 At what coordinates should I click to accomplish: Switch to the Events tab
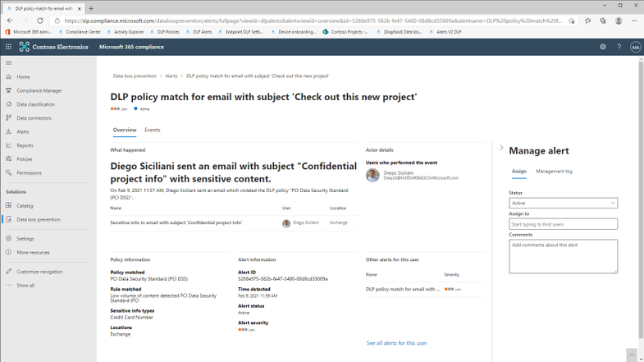[153, 130]
